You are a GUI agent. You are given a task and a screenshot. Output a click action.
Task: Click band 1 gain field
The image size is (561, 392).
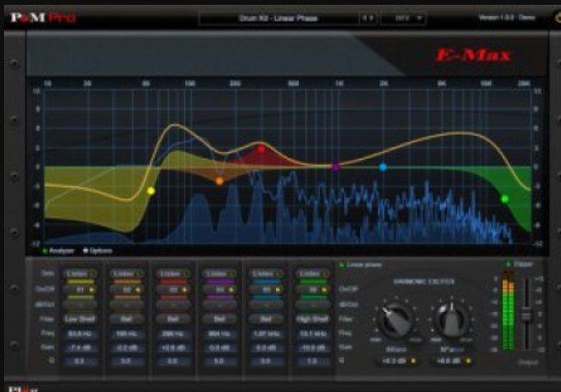[80, 348]
